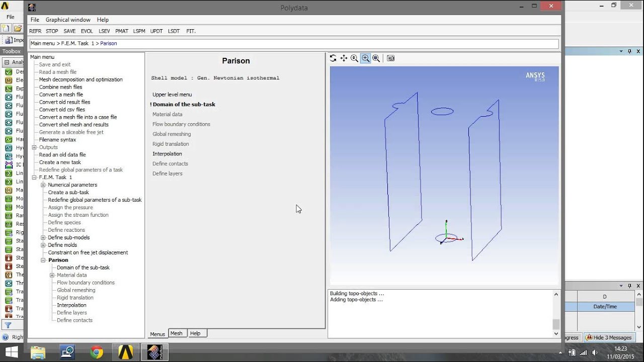Switch to ANSYS Workbench taskbar icon
Viewport: 644px width, 362px height.
pos(126,352)
